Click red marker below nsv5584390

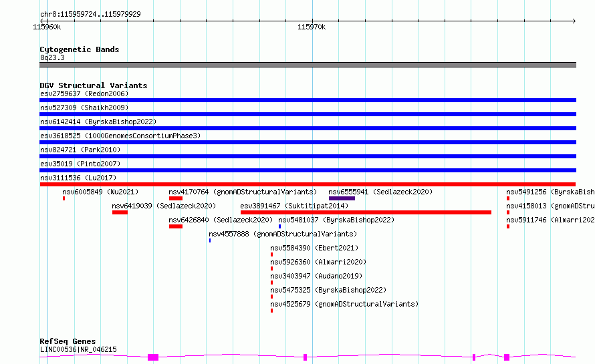pyautogui.click(x=271, y=254)
